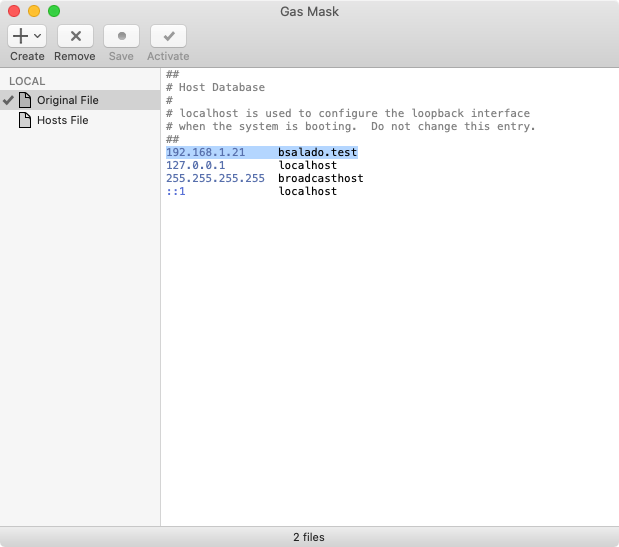The width and height of the screenshot is (619, 547).
Task: Select Hosts File in sidebar
Action: pyautogui.click(x=62, y=120)
